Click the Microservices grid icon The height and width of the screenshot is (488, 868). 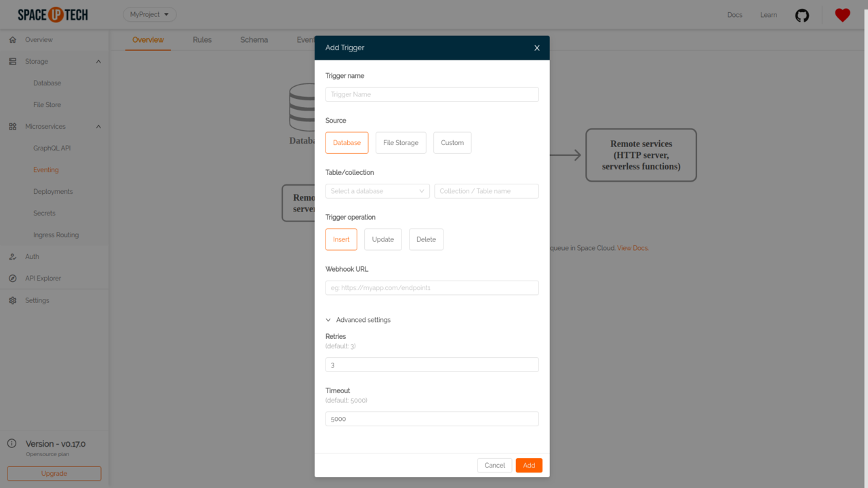click(12, 127)
